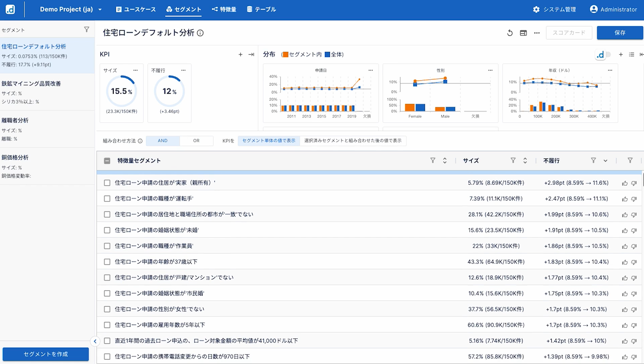Click the orange セグメント内 legend swatch
The width and height of the screenshot is (644, 364).
point(285,55)
